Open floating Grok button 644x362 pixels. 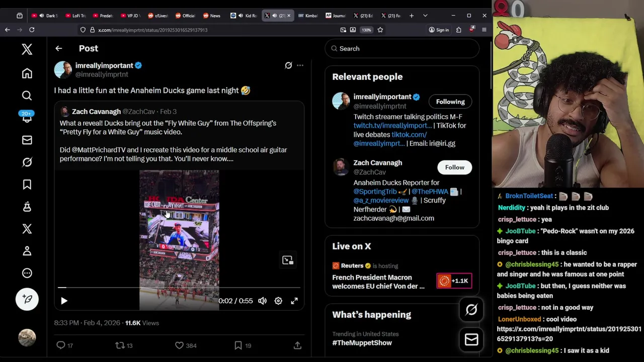(471, 310)
